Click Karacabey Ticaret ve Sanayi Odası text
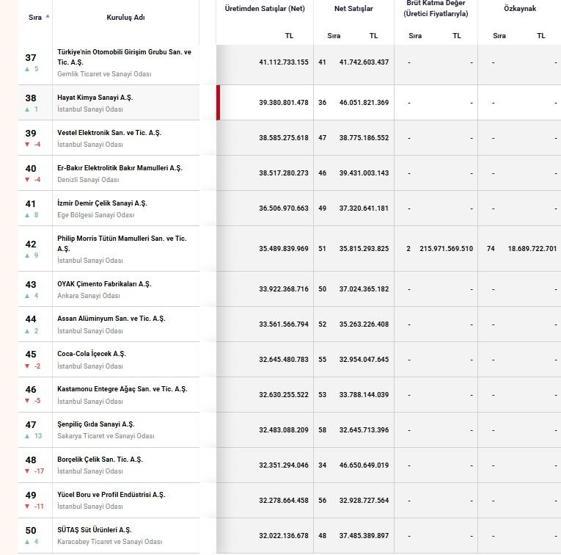561x555 pixels. [109, 541]
